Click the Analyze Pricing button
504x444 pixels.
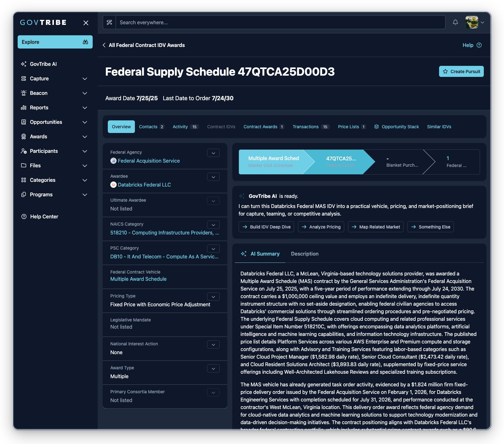pos(321,227)
